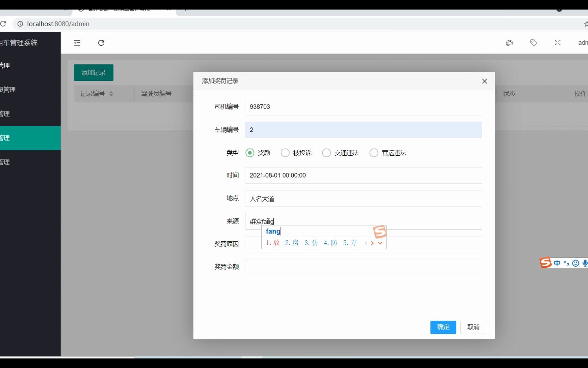Click the 司机编号 input field
This screenshot has height=368, width=588.
(363, 107)
